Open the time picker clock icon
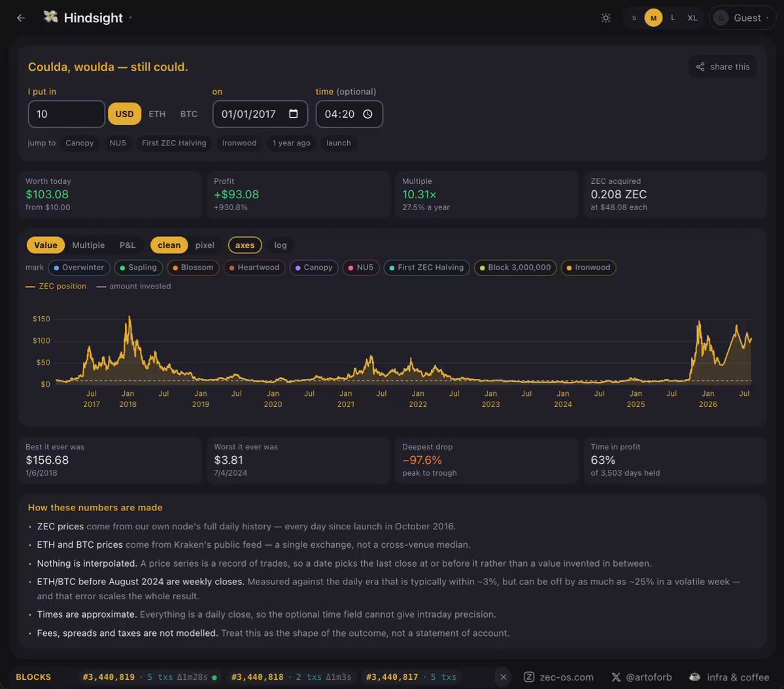The width and height of the screenshot is (784, 689). click(x=367, y=114)
